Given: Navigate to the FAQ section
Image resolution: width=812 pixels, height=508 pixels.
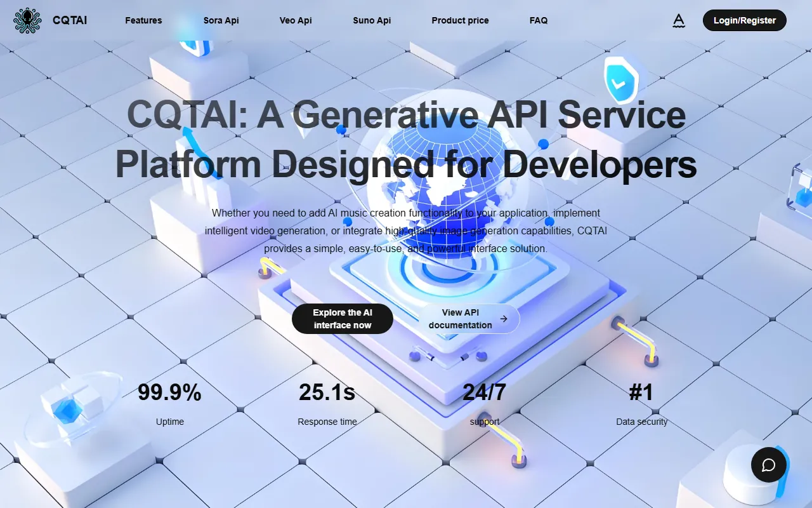Looking at the screenshot, I should tap(539, 20).
